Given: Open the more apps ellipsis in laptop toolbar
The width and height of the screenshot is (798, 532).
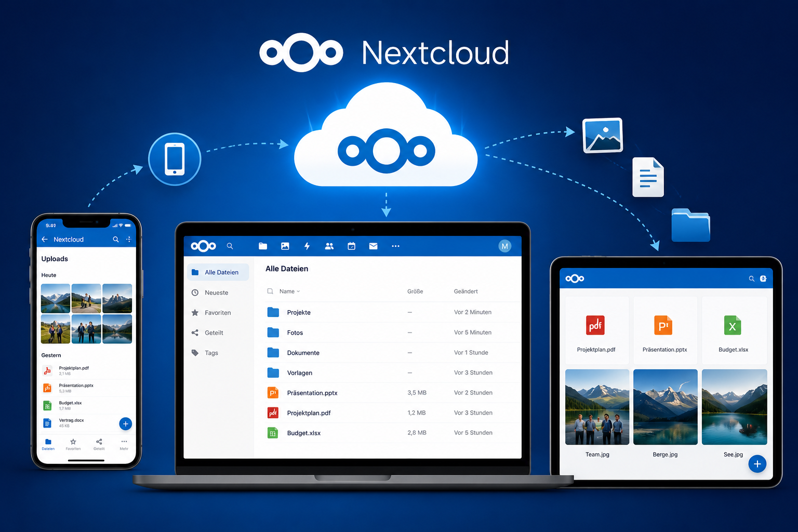Looking at the screenshot, I should [x=396, y=246].
